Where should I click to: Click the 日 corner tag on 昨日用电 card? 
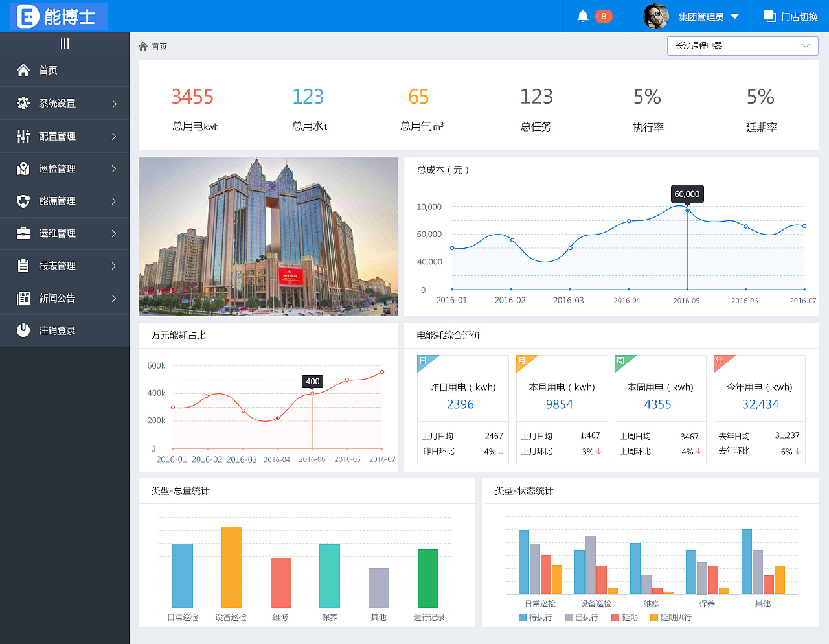[425, 362]
